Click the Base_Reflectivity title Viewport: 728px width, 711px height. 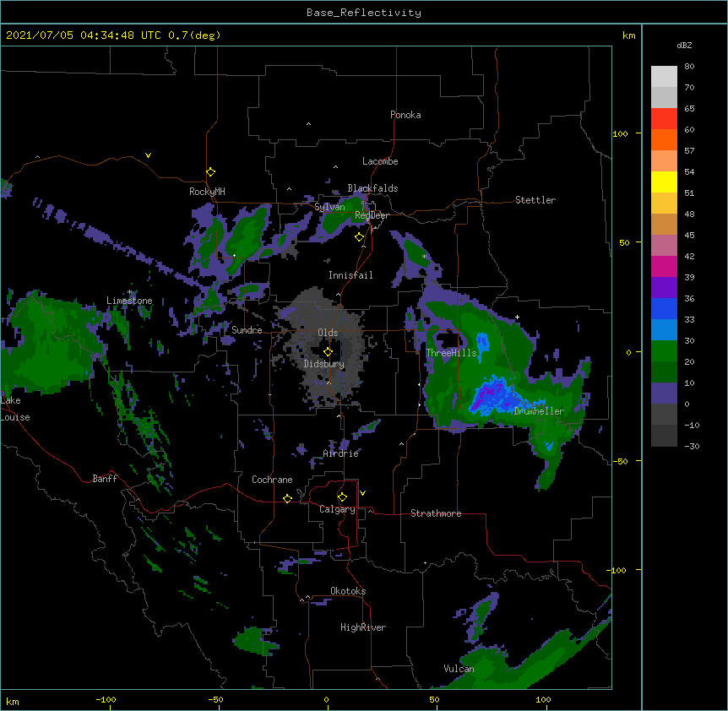(364, 13)
